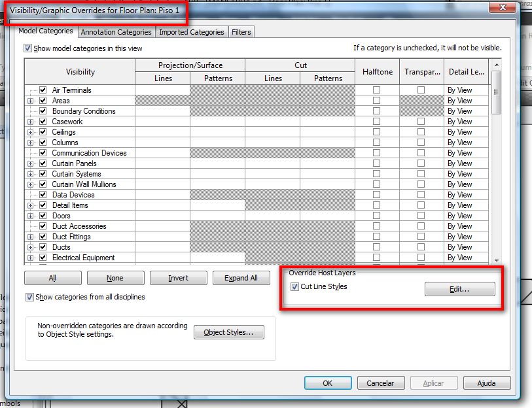Screen dimensions: 532x408
Task: Toggle Show model categories in this view
Action: (28, 48)
